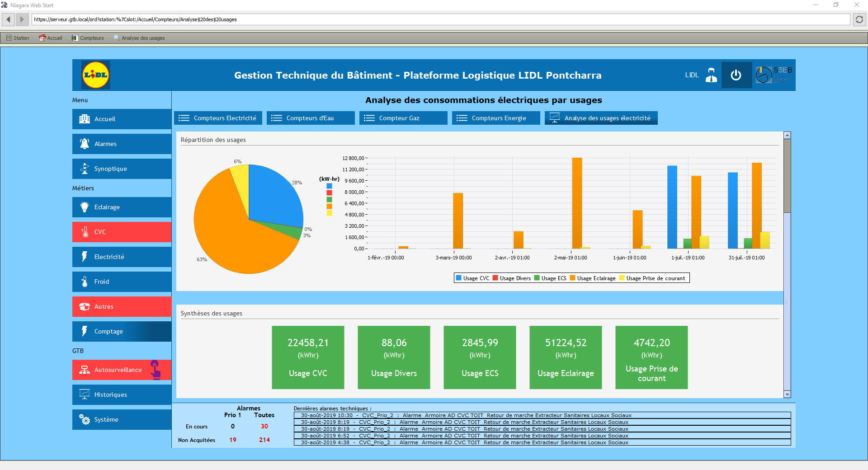Screen dimensions: 868x470
Task: Click the Analyse des usages chart icon
Action: (x=555, y=118)
